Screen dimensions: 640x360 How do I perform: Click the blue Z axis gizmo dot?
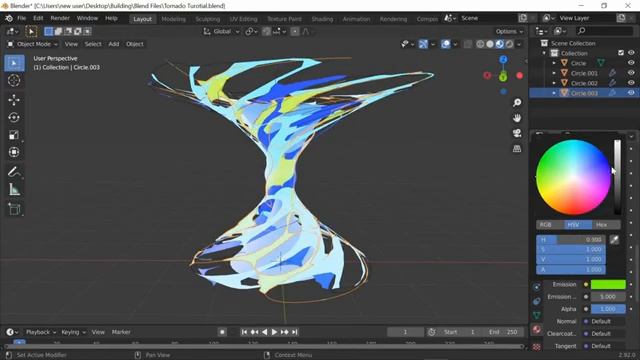pyautogui.click(x=503, y=60)
